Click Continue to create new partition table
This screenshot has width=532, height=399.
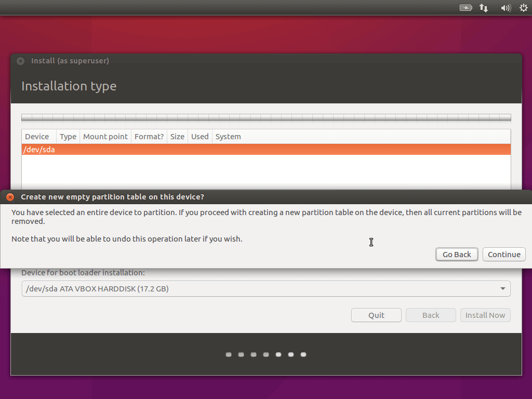pos(504,255)
